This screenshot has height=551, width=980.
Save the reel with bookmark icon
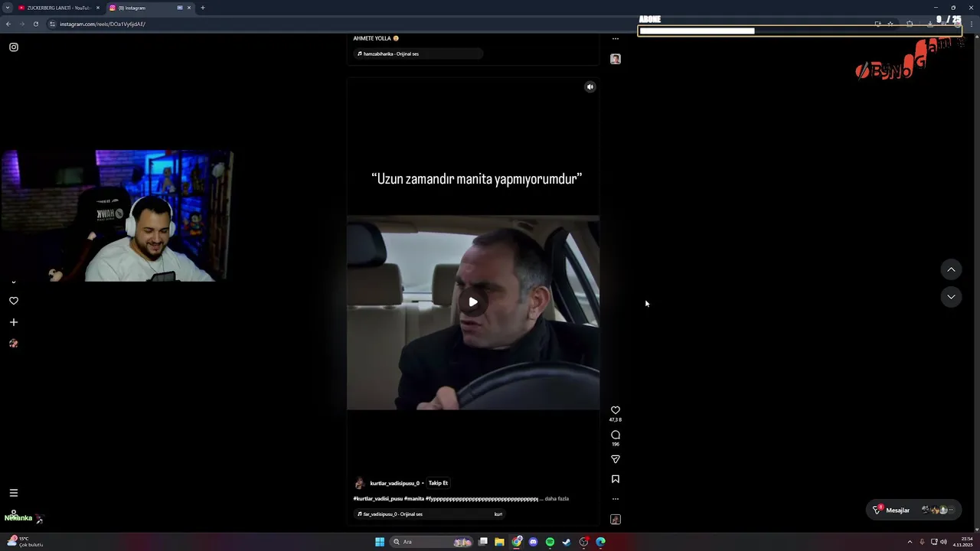pyautogui.click(x=616, y=479)
